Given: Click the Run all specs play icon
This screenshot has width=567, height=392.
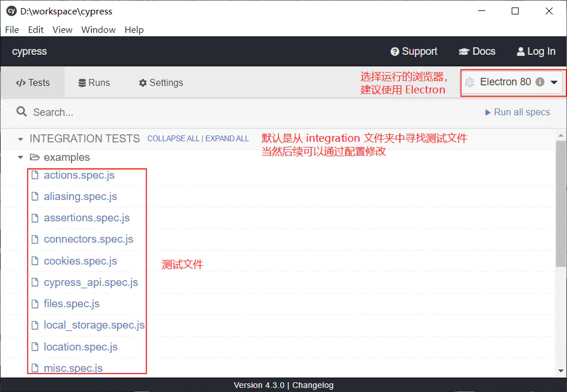Looking at the screenshot, I should (x=488, y=112).
